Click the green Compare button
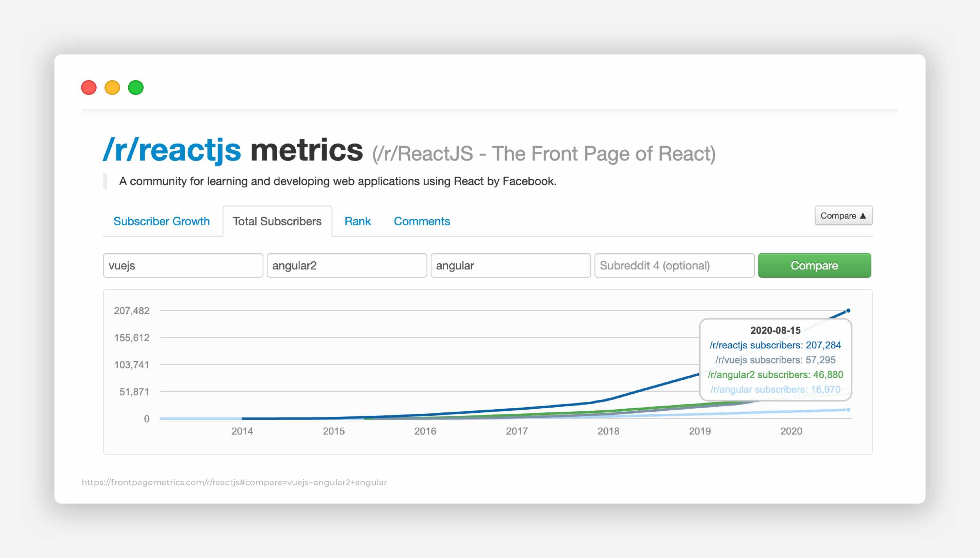This screenshot has width=980, height=558. pos(814,264)
